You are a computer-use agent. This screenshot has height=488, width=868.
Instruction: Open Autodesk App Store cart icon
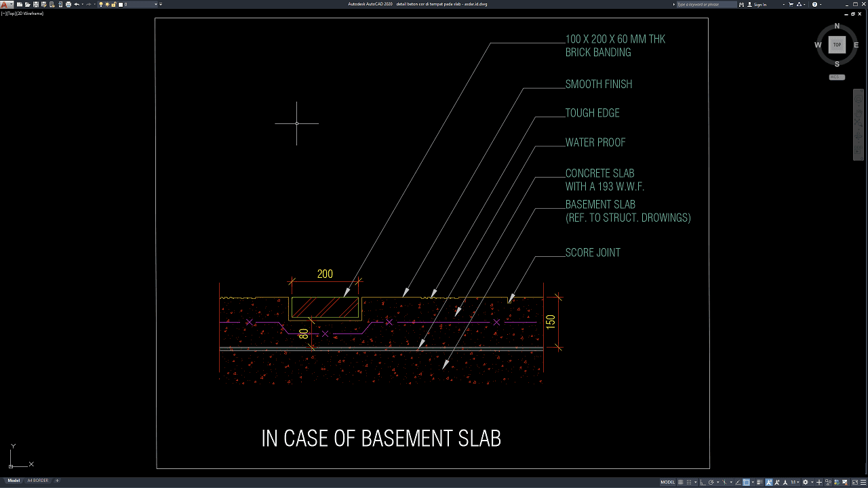pos(792,4)
